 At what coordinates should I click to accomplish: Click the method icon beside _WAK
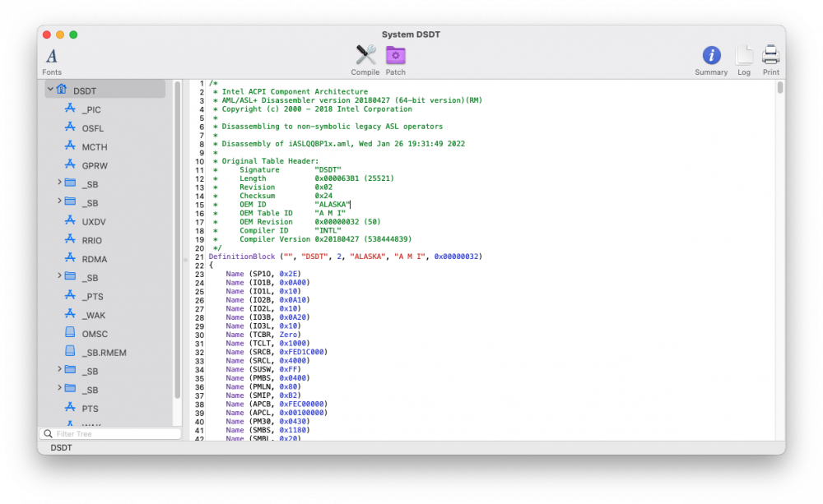(70, 314)
